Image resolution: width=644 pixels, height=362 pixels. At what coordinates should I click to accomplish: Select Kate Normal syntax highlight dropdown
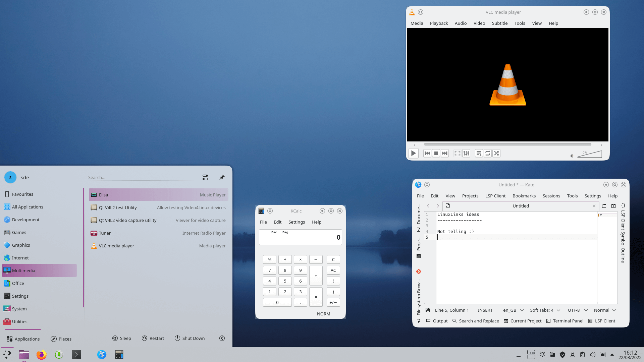coord(604,310)
